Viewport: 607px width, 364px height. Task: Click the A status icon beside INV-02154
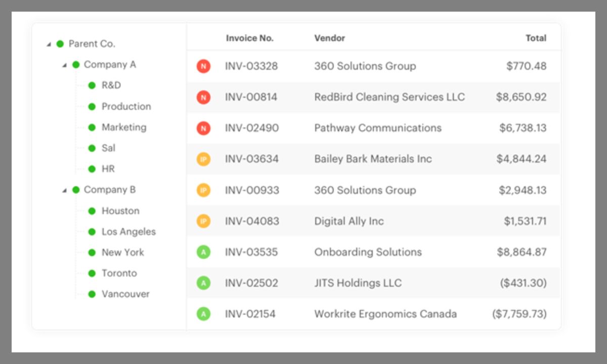click(x=203, y=314)
